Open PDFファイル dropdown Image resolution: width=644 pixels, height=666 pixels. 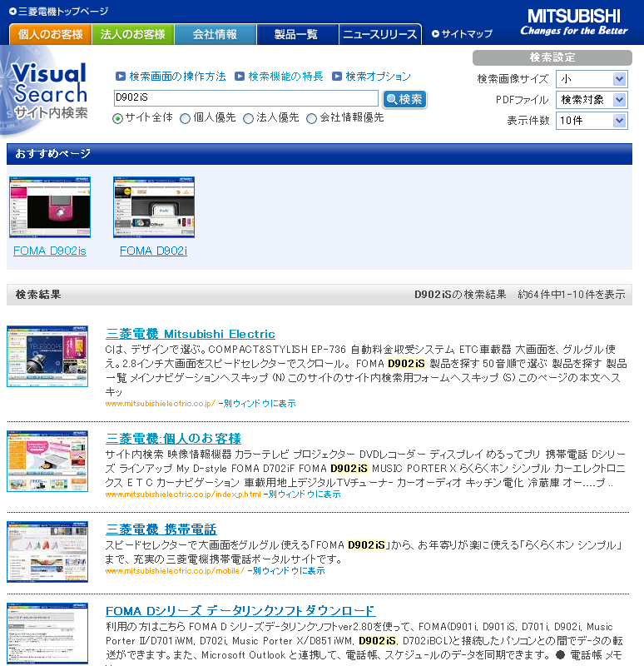[592, 100]
